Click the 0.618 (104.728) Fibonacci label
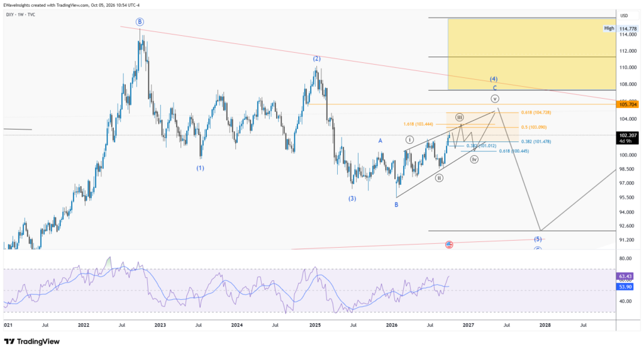This screenshot has height=352, width=644. [536, 113]
